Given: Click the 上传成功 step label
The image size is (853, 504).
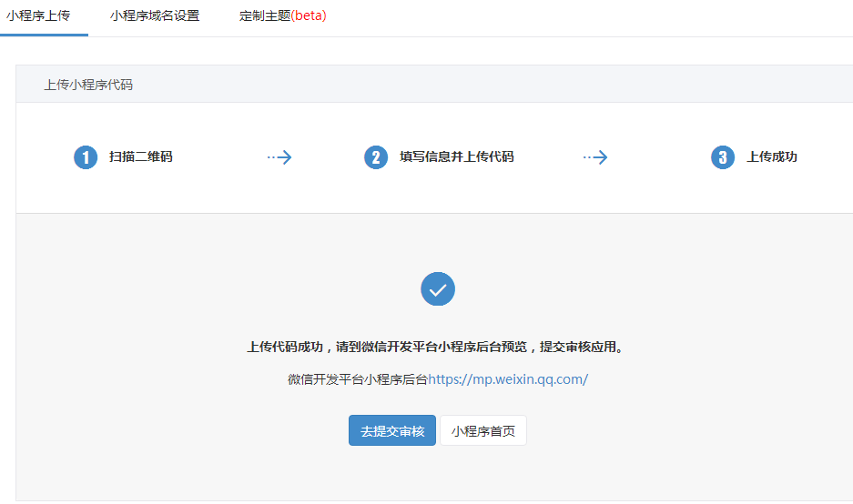Looking at the screenshot, I should [771, 156].
